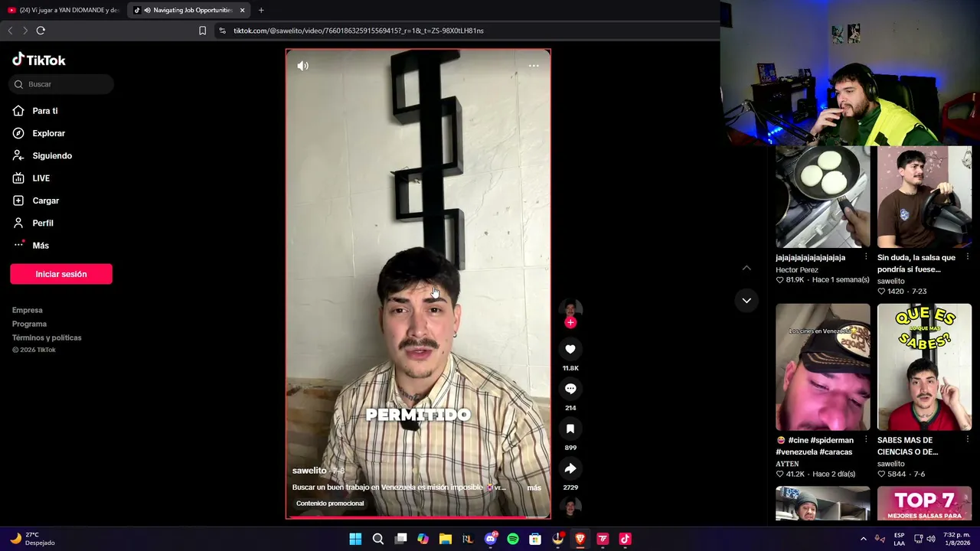Open File Explorer from the taskbar
This screenshot has height=551, width=980.
tap(445, 539)
